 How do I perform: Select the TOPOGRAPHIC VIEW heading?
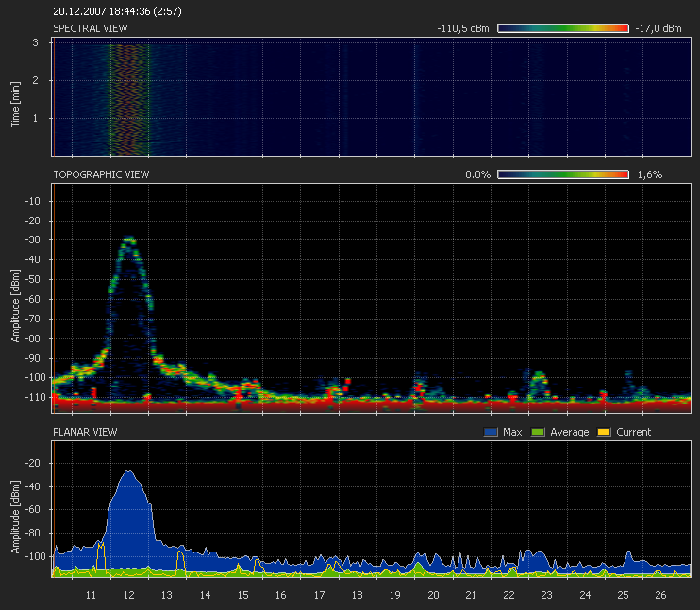point(101,174)
